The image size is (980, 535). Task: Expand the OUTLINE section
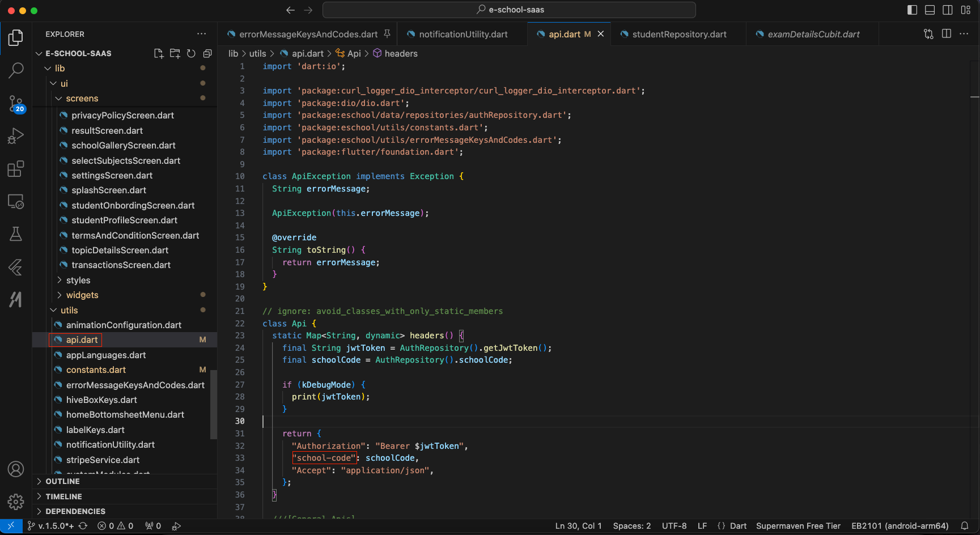[x=62, y=481]
